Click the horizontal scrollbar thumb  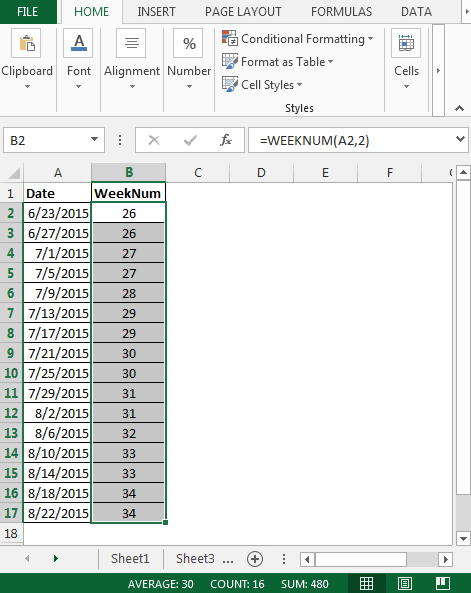pyautogui.click(x=361, y=559)
